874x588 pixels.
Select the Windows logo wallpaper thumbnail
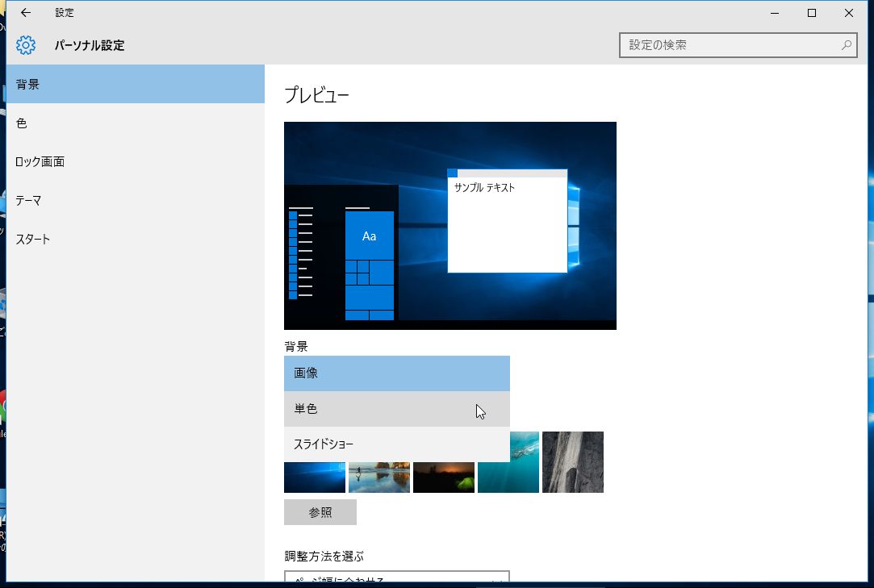click(315, 477)
